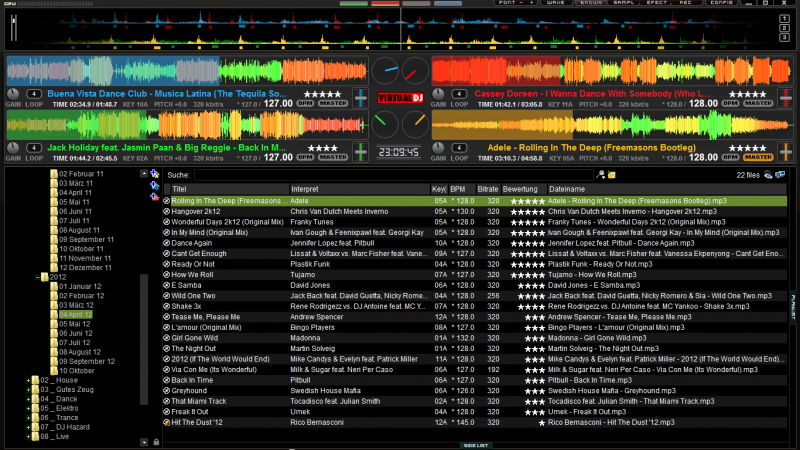Click the add favorite folder icon

click(x=155, y=174)
